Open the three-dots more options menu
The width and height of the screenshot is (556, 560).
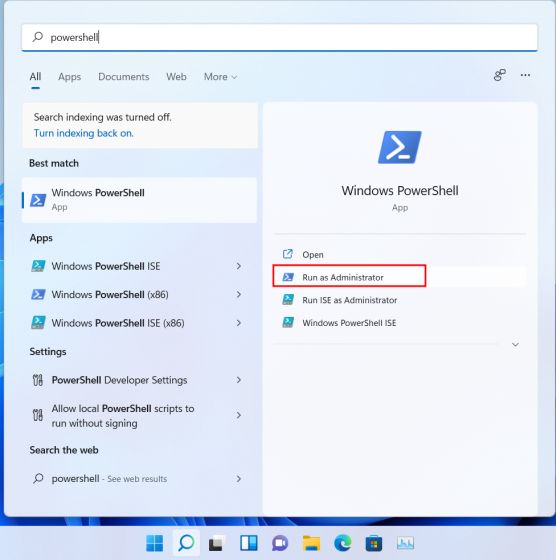click(x=525, y=75)
